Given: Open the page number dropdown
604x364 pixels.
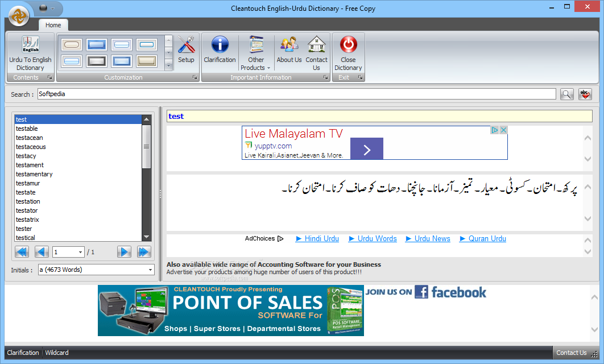Looking at the screenshot, I should pyautogui.click(x=80, y=253).
